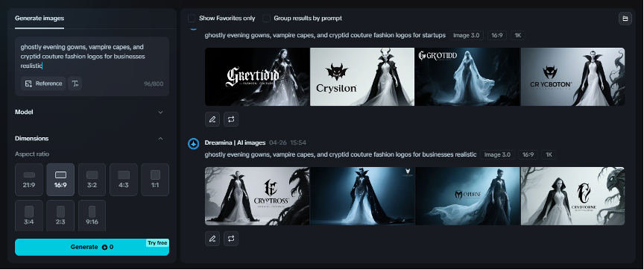The width and height of the screenshot is (644, 270).
Task: Open the Grotidd ghostly gown thumbnail
Action: [467, 77]
